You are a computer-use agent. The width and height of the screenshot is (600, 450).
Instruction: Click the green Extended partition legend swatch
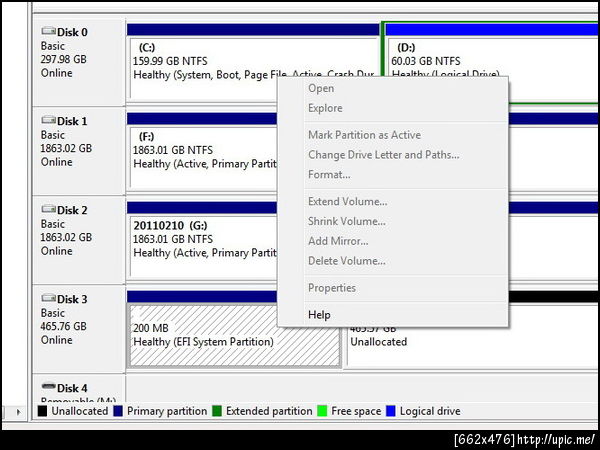(217, 411)
